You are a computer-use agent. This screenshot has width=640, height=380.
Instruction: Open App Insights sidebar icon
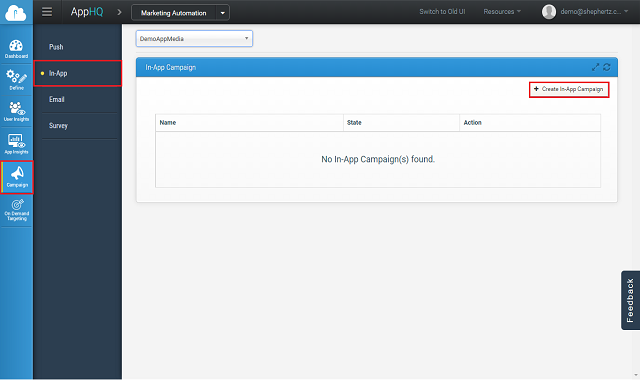click(x=16, y=144)
